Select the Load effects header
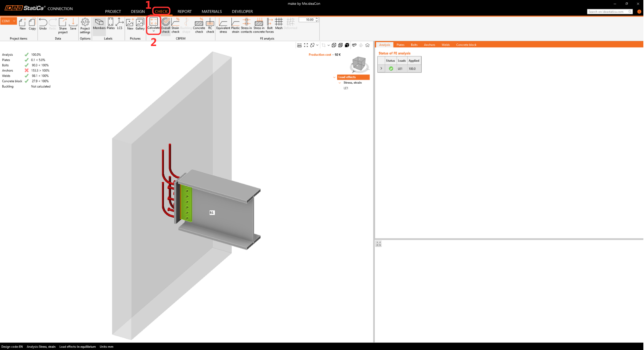Viewport: 644px width, 350px height. click(x=353, y=77)
